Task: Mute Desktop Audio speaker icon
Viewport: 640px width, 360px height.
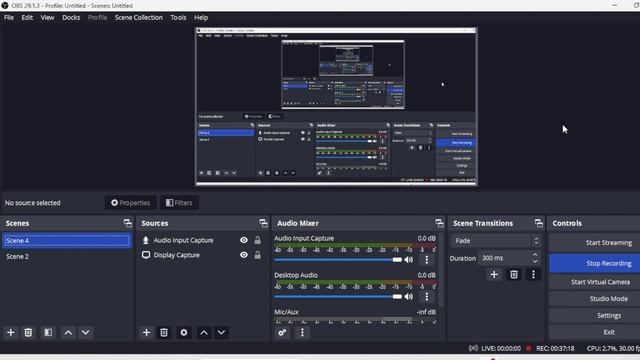Action: point(409,296)
